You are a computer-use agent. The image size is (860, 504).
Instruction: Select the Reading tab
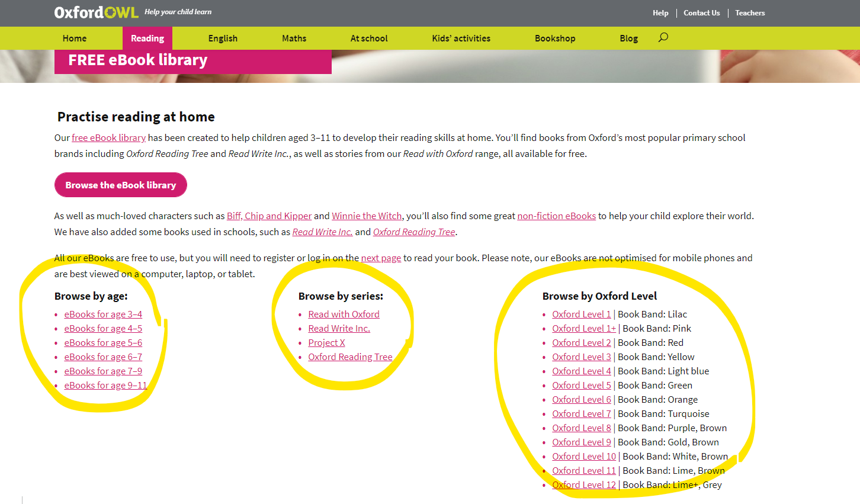pyautogui.click(x=147, y=38)
